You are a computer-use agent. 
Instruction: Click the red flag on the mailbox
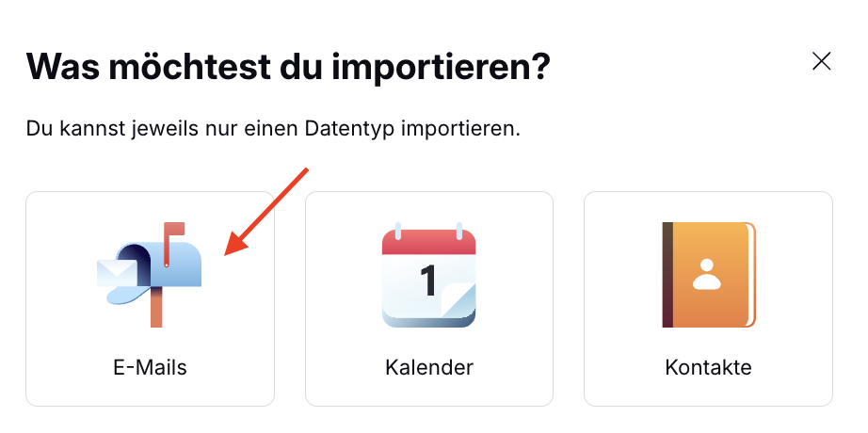tap(175, 230)
